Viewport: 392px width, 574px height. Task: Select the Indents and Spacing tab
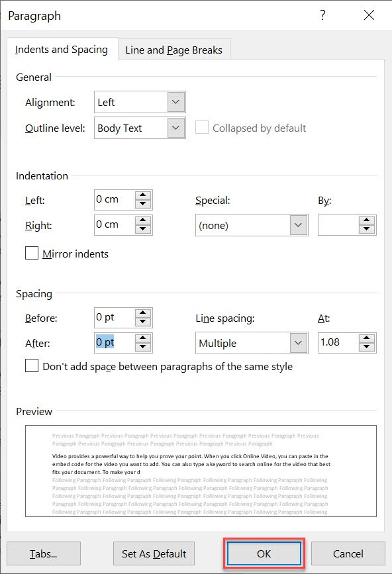point(62,49)
